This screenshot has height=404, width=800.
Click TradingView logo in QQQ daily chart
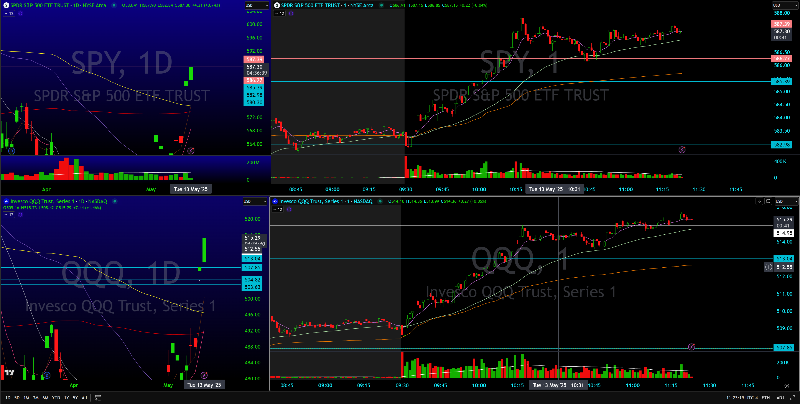[x=8, y=373]
